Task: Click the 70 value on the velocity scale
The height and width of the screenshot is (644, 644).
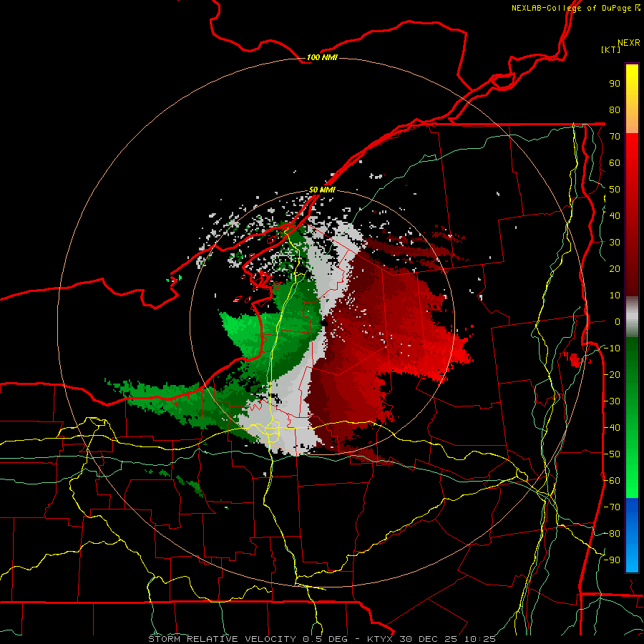Action: point(615,137)
